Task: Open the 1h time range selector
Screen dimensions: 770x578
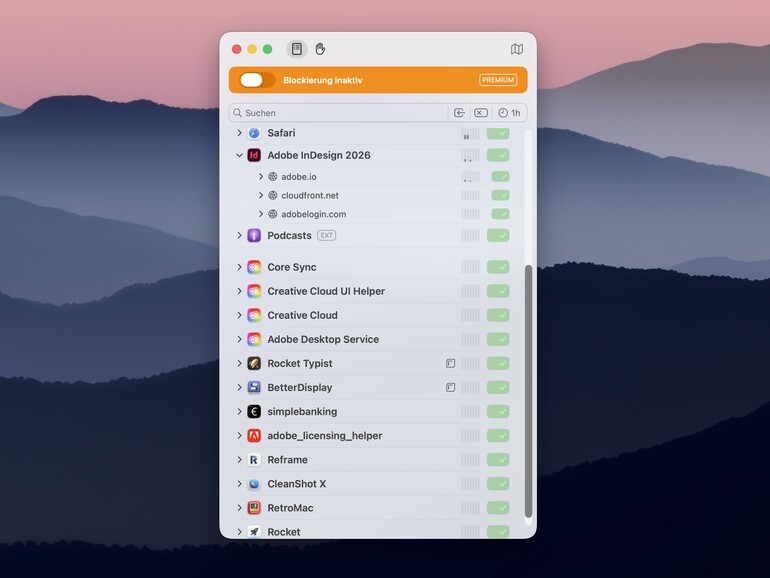Action: 509,113
